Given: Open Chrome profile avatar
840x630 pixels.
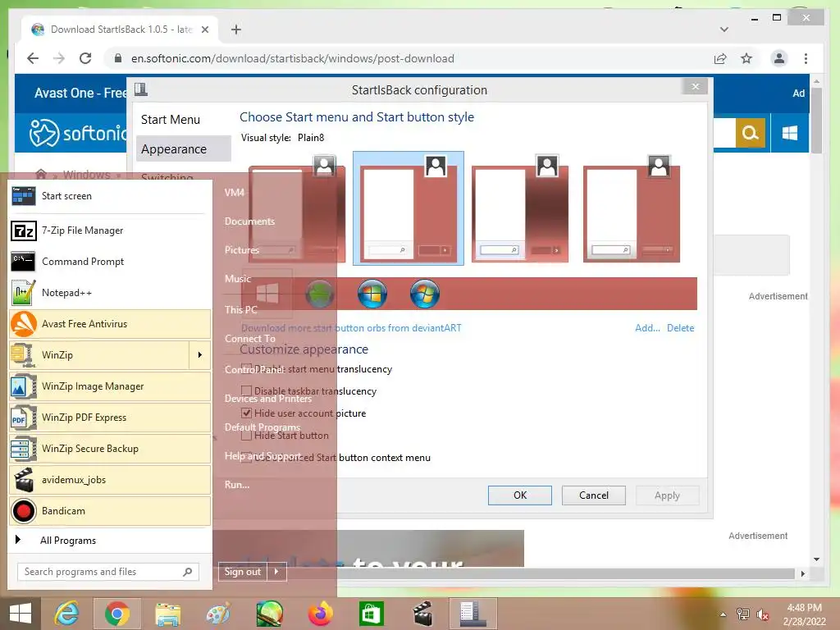Looking at the screenshot, I should [779, 58].
